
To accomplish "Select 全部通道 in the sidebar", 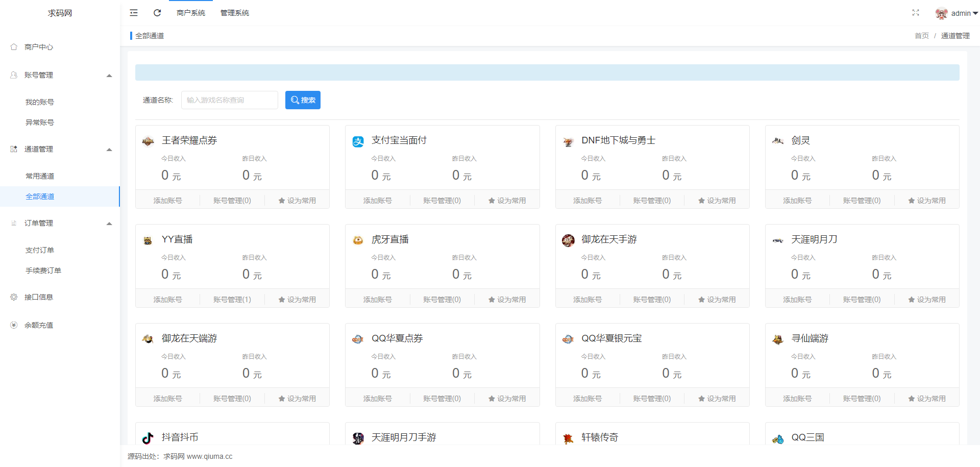I will (x=60, y=196).
